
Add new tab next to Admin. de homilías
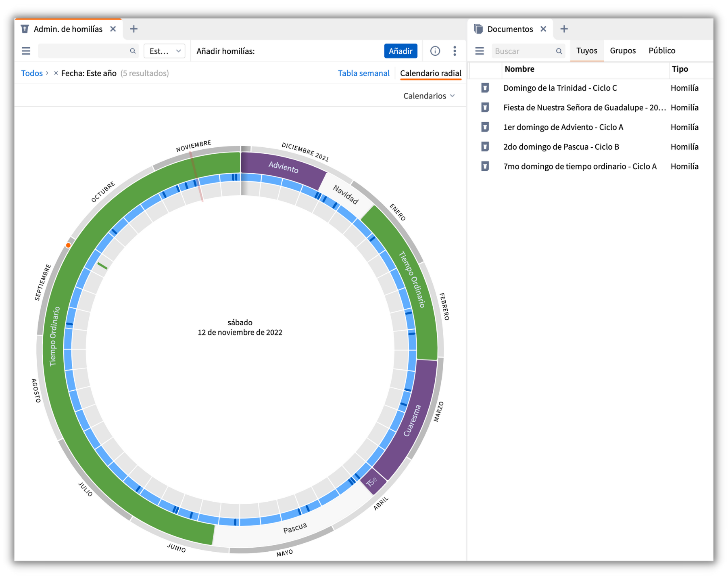(x=134, y=29)
